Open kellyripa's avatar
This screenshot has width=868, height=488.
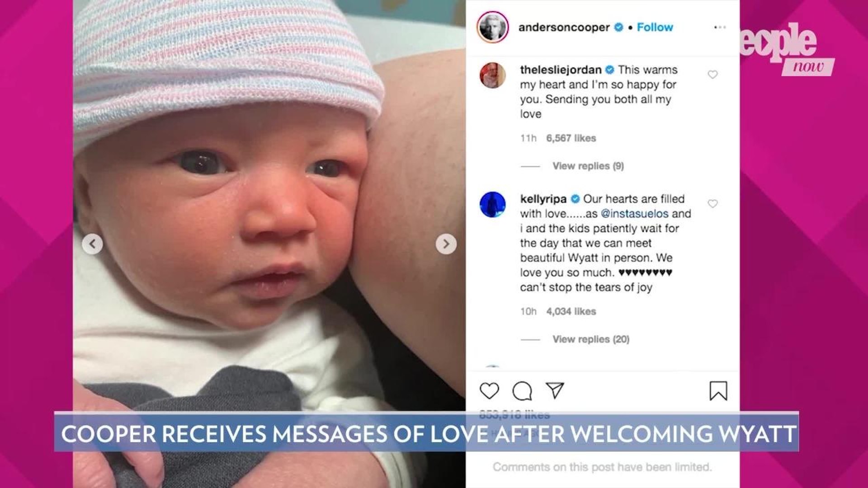coord(492,204)
